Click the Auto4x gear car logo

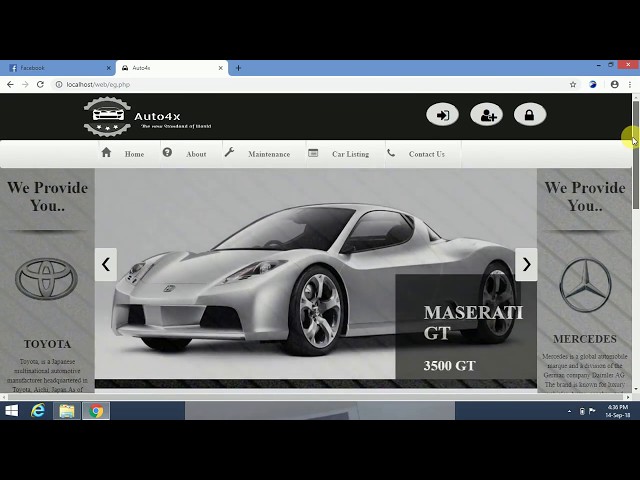click(107, 116)
